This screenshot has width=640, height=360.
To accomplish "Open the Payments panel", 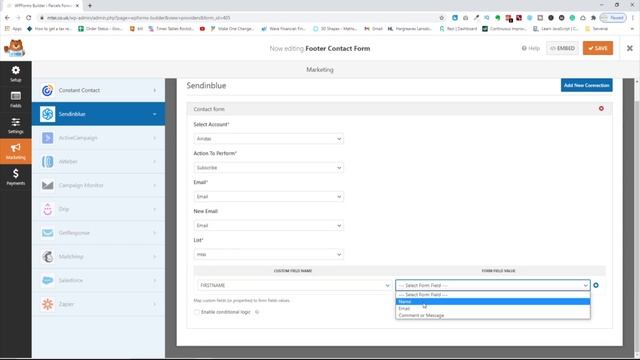I will pyautogui.click(x=16, y=177).
